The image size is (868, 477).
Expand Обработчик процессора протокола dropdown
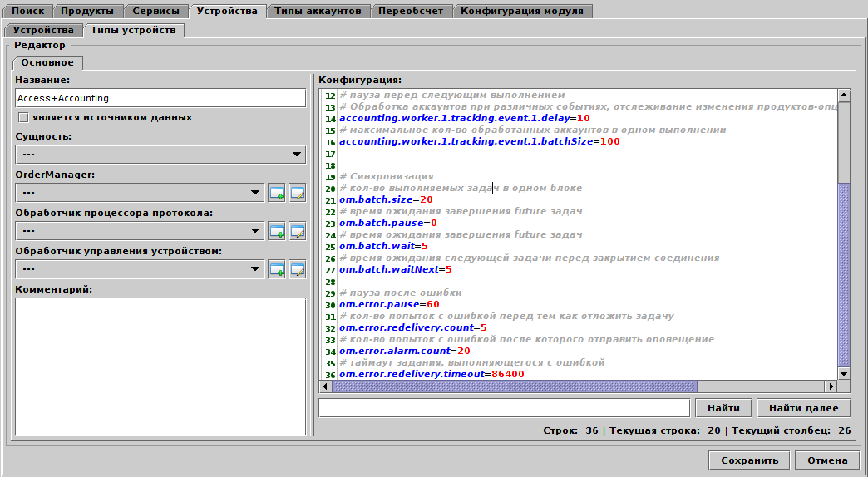[140, 231]
